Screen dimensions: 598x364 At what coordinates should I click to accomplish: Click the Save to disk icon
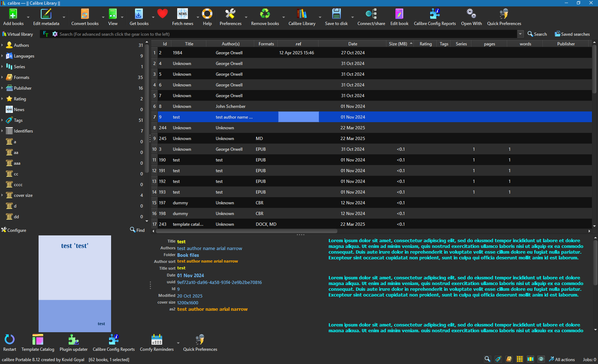[336, 14]
